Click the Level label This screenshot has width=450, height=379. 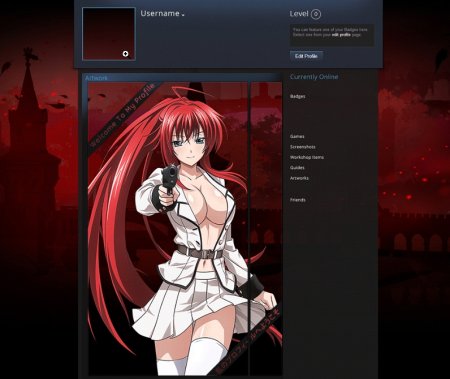[x=299, y=14]
